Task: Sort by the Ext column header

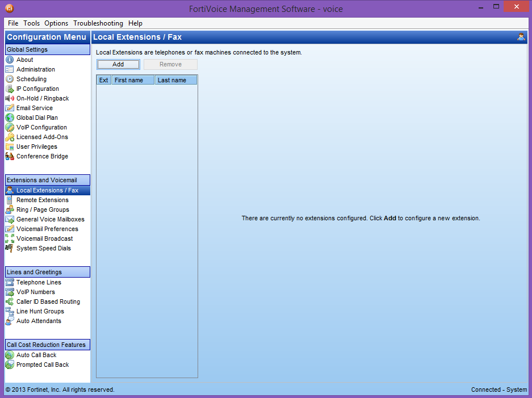Action: pos(104,80)
